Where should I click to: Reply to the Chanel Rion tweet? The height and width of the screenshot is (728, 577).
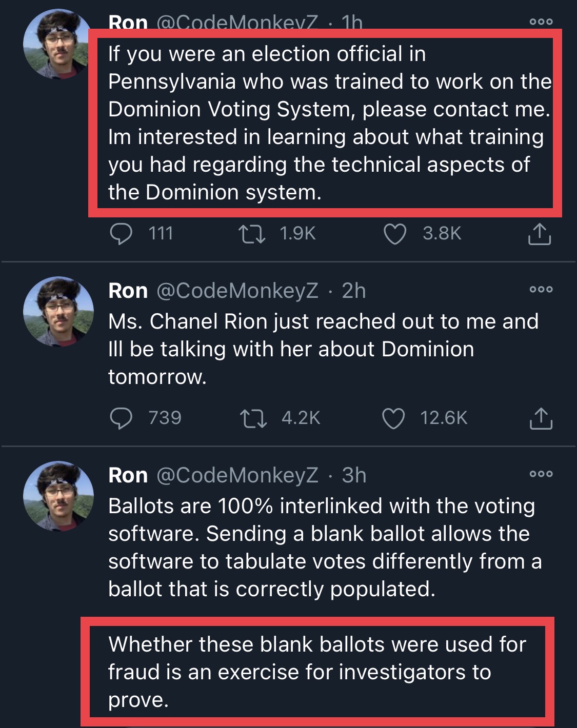(122, 418)
